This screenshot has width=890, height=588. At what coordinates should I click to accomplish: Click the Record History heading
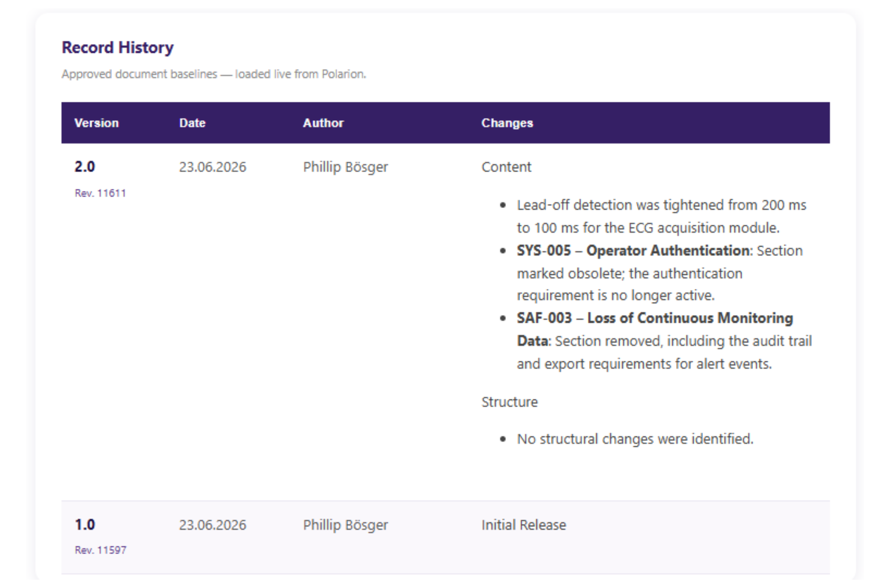(117, 48)
